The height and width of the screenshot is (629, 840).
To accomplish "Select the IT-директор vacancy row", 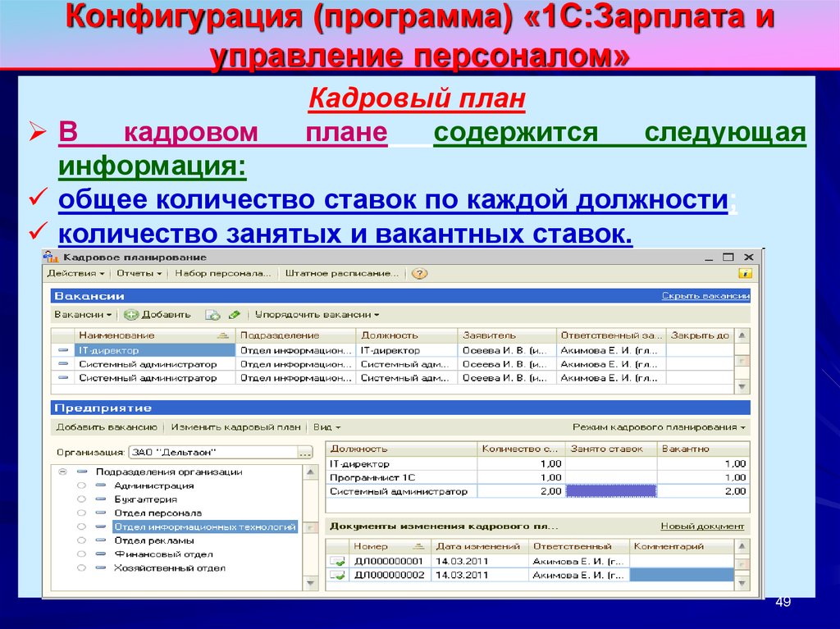I will click(x=392, y=350).
